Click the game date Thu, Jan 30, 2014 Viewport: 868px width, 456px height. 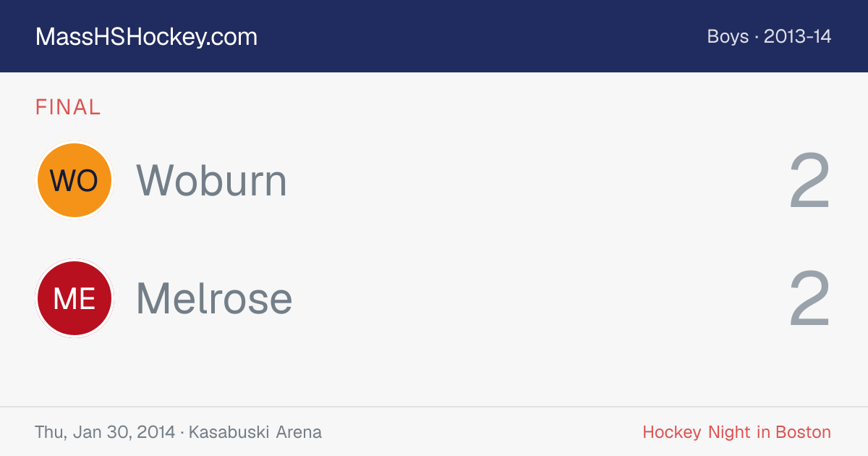[105, 432]
